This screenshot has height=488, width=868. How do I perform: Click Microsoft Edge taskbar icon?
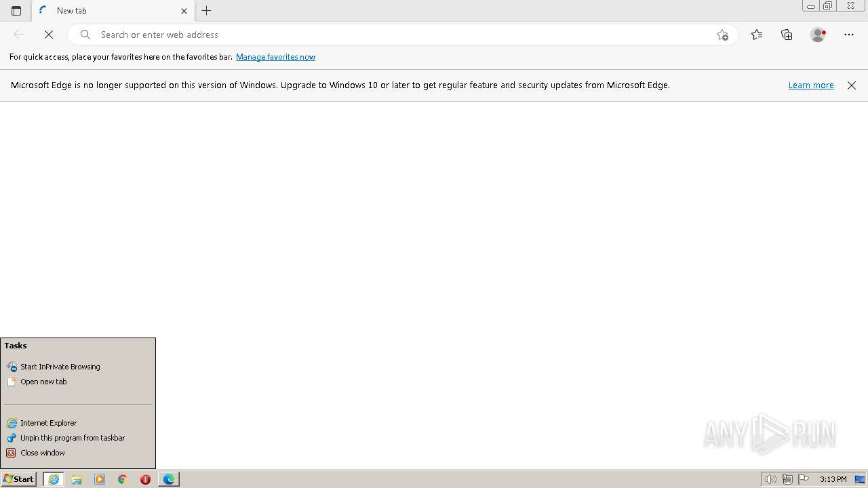(169, 479)
